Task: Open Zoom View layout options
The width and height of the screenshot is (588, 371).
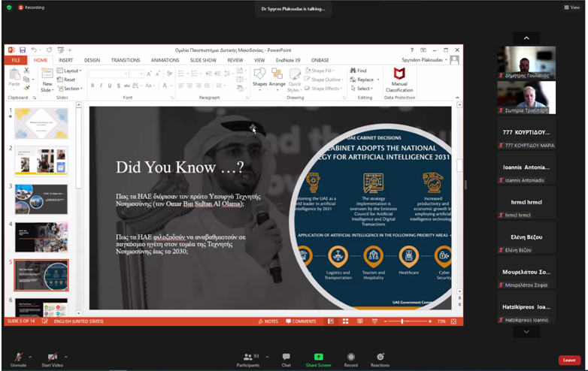Action: [572, 7]
